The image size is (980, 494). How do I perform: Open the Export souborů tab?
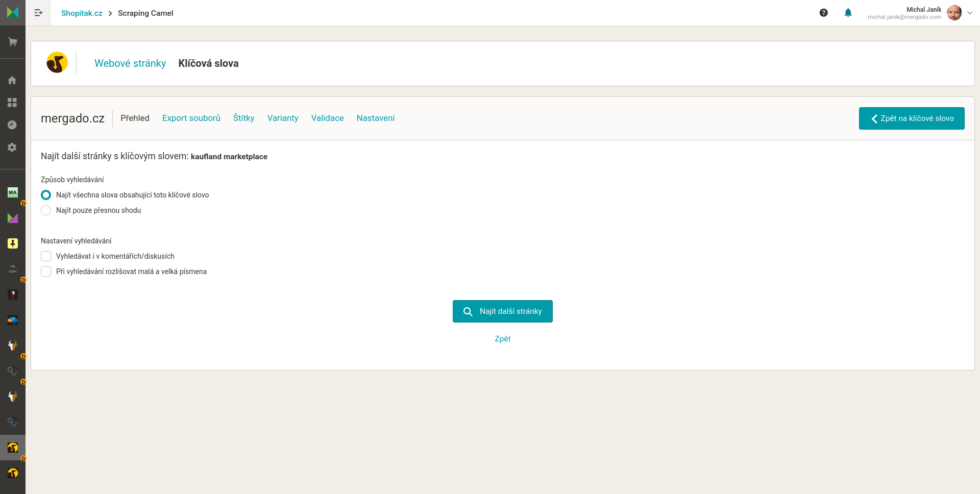(191, 118)
